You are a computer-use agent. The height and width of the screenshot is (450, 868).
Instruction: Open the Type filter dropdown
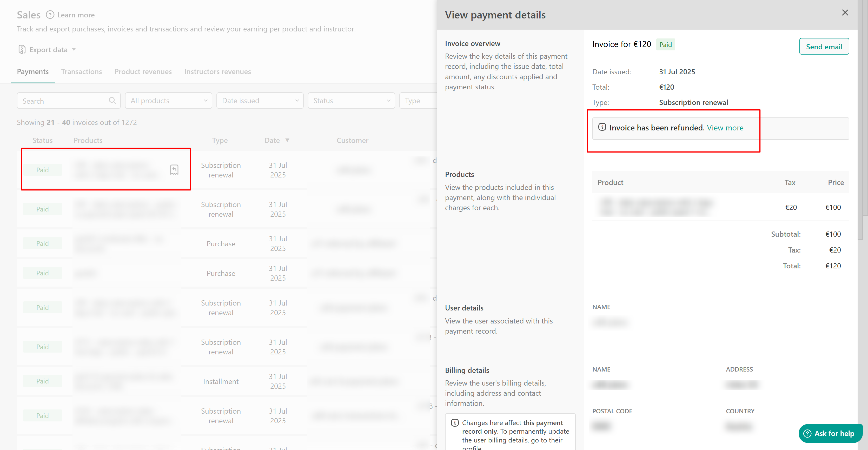(x=418, y=101)
